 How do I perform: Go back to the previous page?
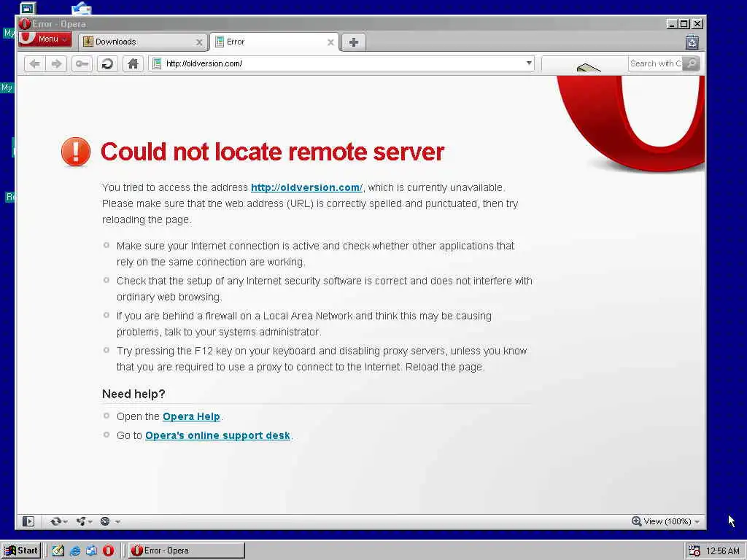tap(34, 63)
